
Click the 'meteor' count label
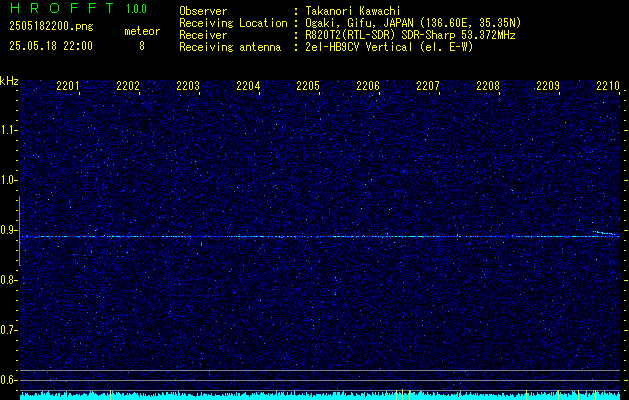[x=142, y=31]
